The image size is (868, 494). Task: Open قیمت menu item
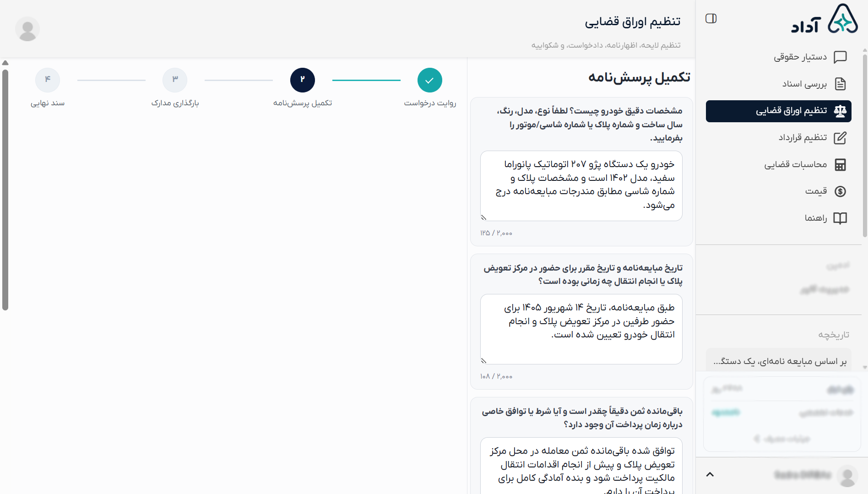click(778, 191)
